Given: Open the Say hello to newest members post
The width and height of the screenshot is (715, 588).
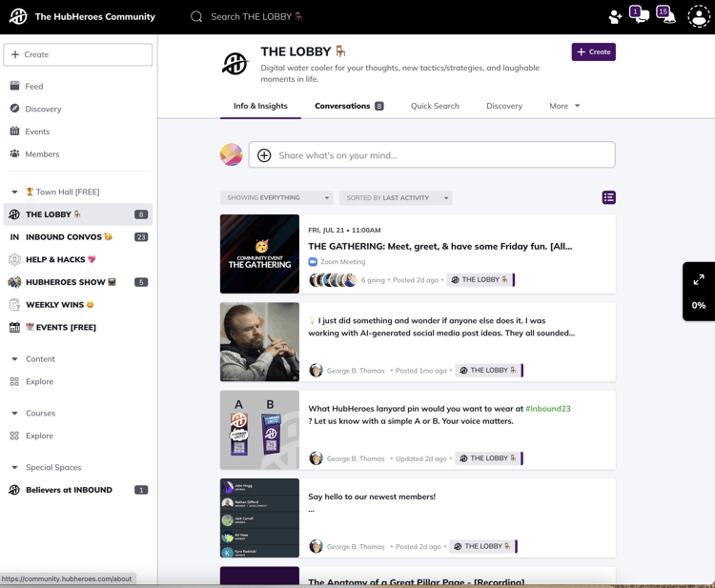Looking at the screenshot, I should point(372,497).
